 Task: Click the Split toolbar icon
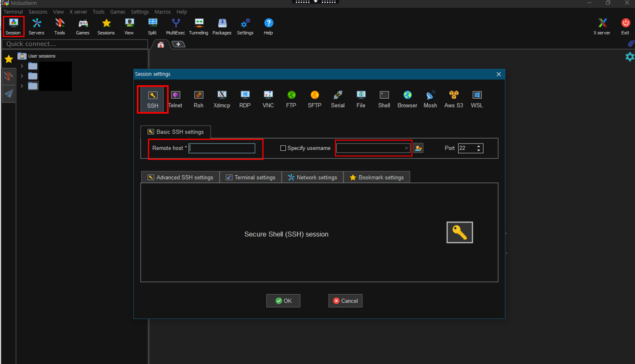pos(152,26)
